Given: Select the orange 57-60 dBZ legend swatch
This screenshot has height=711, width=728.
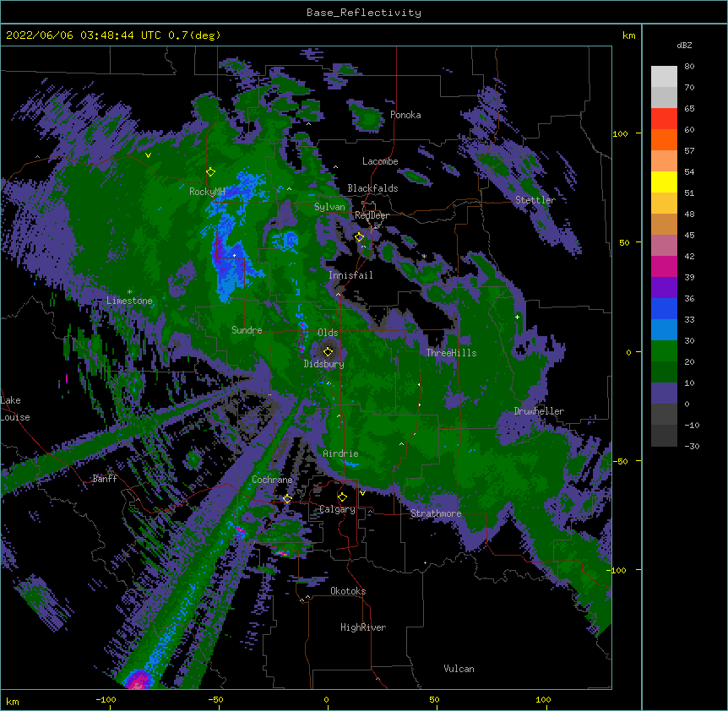Looking at the screenshot, I should point(664,139).
